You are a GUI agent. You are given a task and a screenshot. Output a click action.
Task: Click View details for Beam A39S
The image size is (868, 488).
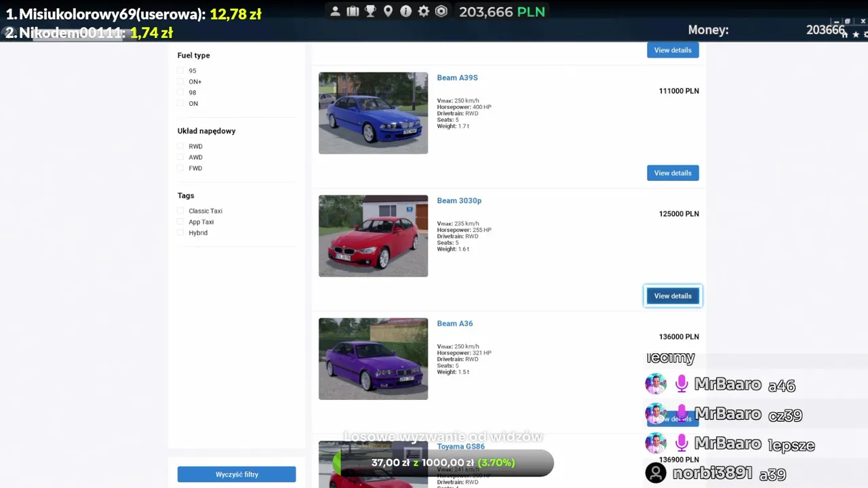click(673, 173)
